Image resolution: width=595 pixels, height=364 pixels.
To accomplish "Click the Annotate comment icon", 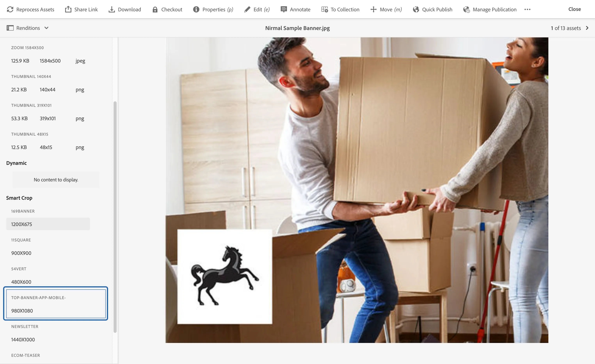I will (284, 9).
